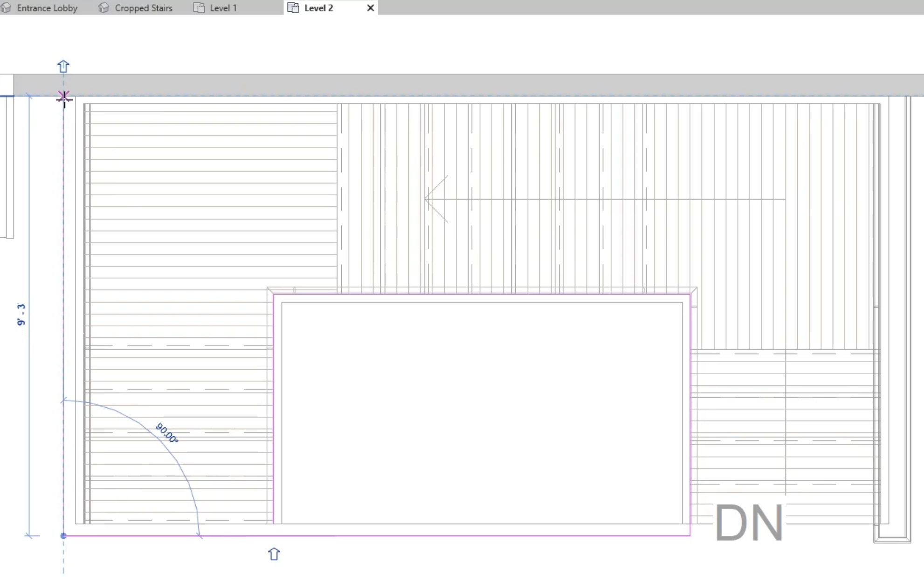The width and height of the screenshot is (924, 577).
Task: Click the stair direction arrowhead
Action: tap(436, 199)
